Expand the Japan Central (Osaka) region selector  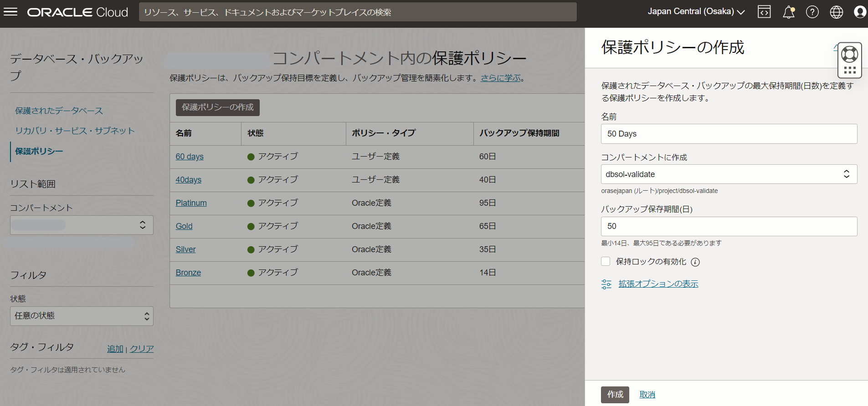696,12
